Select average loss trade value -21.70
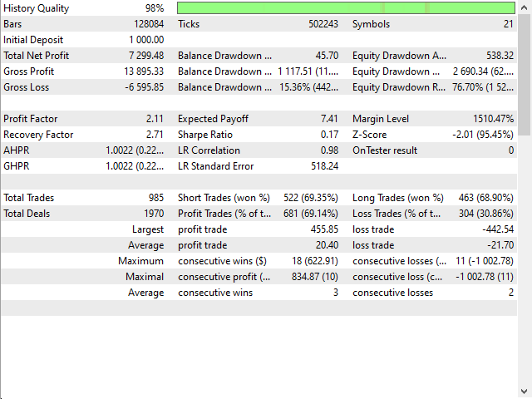 tap(500, 245)
